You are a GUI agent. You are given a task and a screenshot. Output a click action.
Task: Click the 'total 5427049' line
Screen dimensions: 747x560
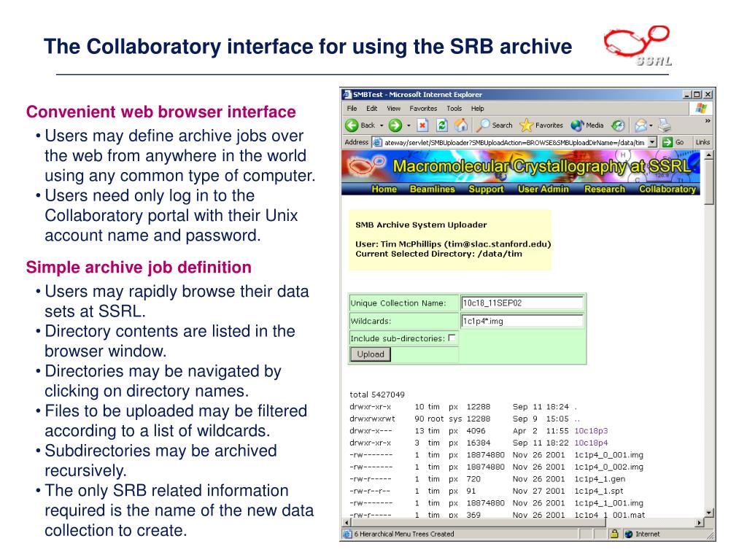pos(377,394)
